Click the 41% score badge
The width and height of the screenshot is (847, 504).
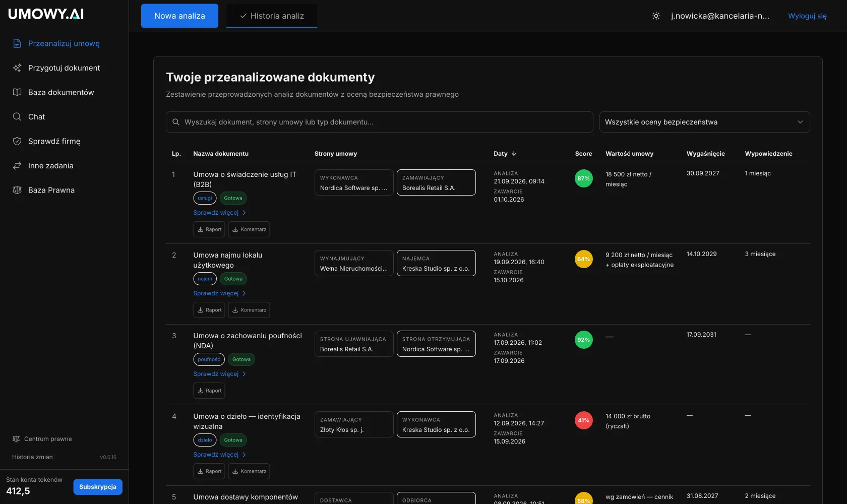584,420
